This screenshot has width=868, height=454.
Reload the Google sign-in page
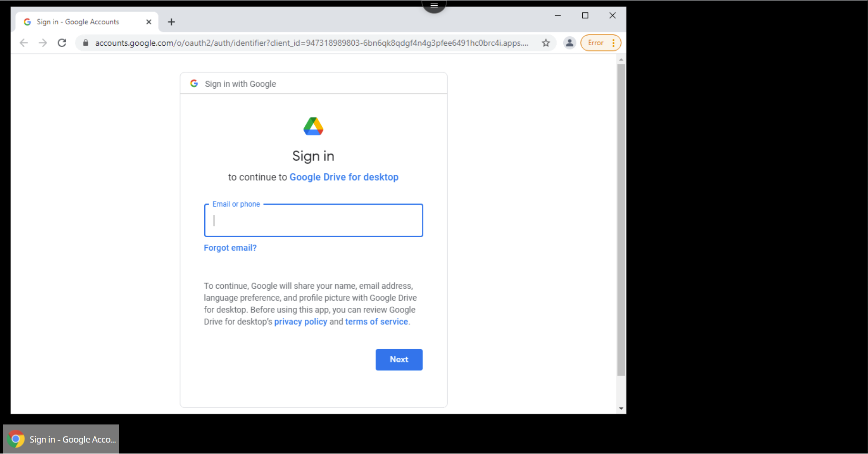(62, 43)
